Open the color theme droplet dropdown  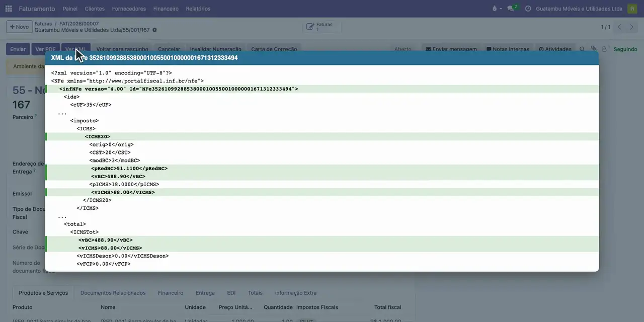[x=496, y=9]
